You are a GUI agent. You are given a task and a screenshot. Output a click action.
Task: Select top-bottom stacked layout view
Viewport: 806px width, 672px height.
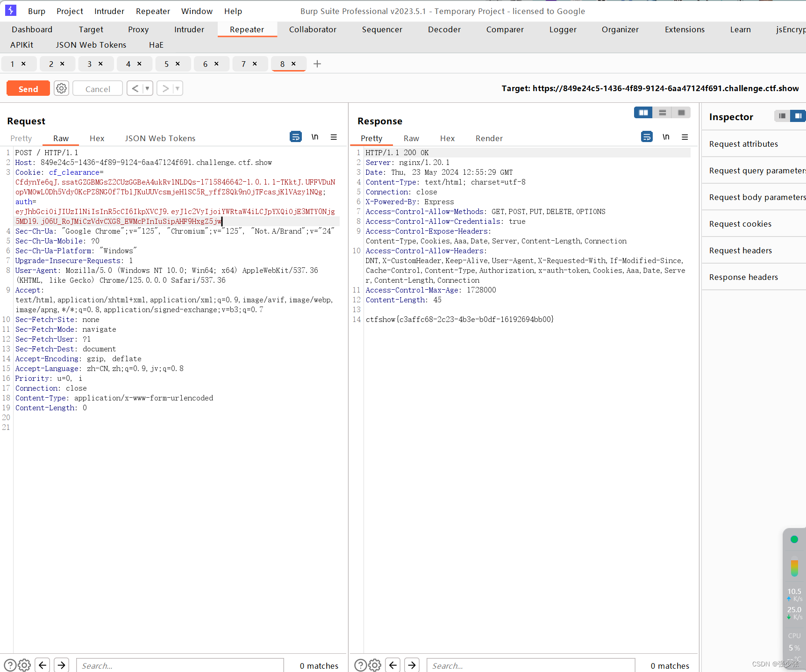pyautogui.click(x=663, y=113)
